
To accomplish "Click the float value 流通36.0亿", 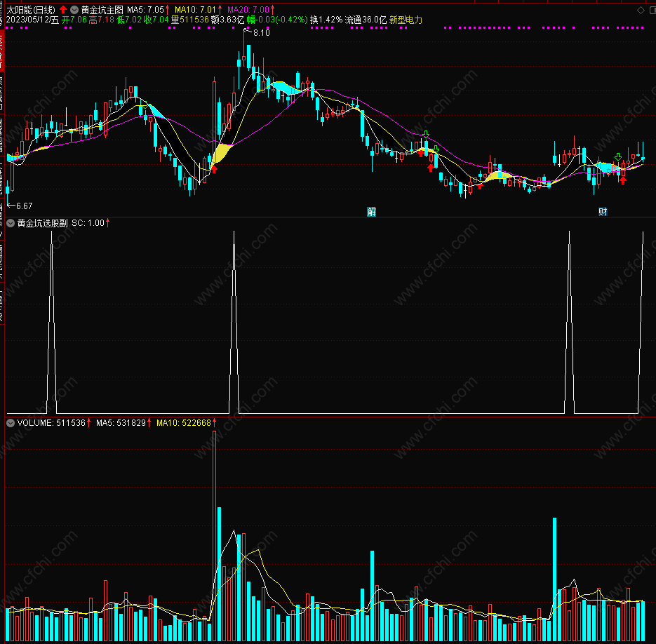I will [x=366, y=20].
